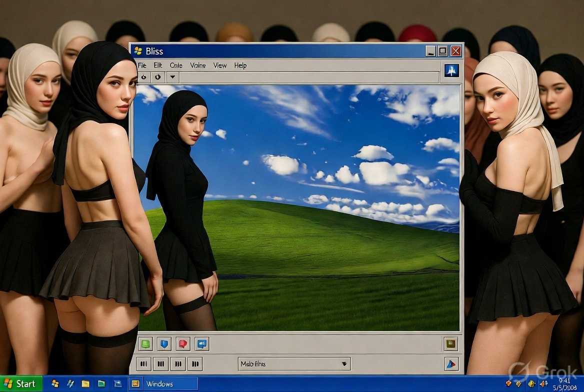Screen dimensions: 584x392
Task: Click the Start button
Action: [21, 384]
